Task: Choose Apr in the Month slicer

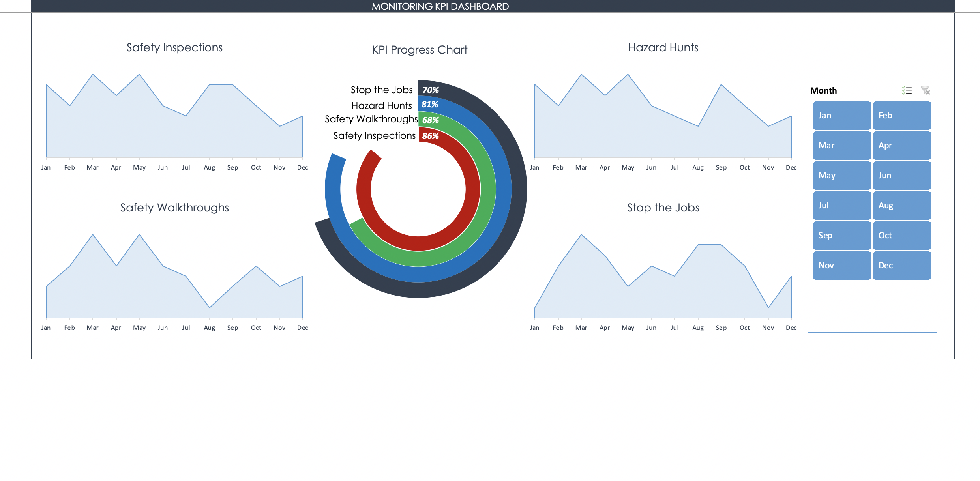Action: (901, 146)
